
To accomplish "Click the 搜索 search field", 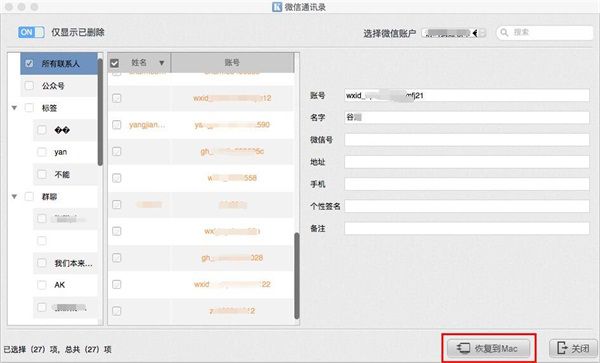I will point(545,33).
